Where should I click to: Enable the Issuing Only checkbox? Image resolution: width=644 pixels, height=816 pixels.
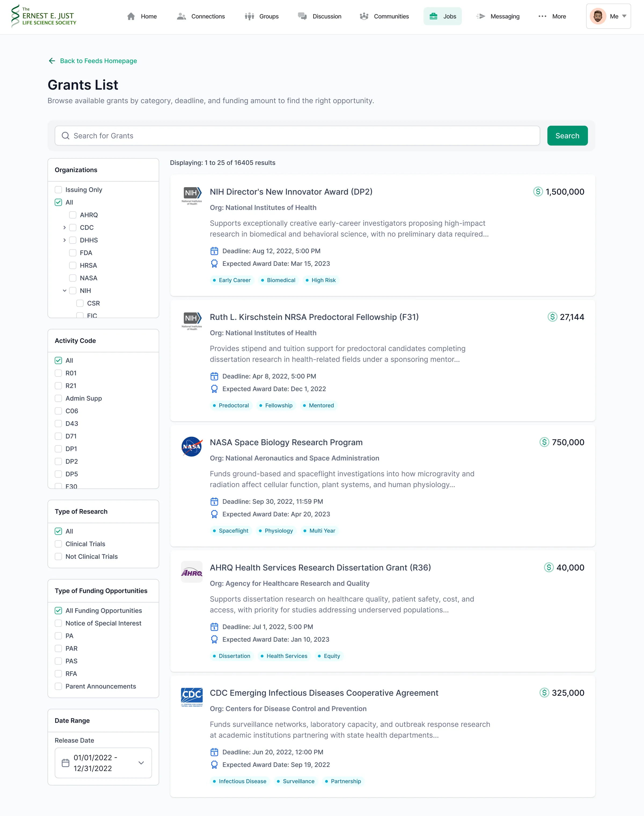pos(58,190)
